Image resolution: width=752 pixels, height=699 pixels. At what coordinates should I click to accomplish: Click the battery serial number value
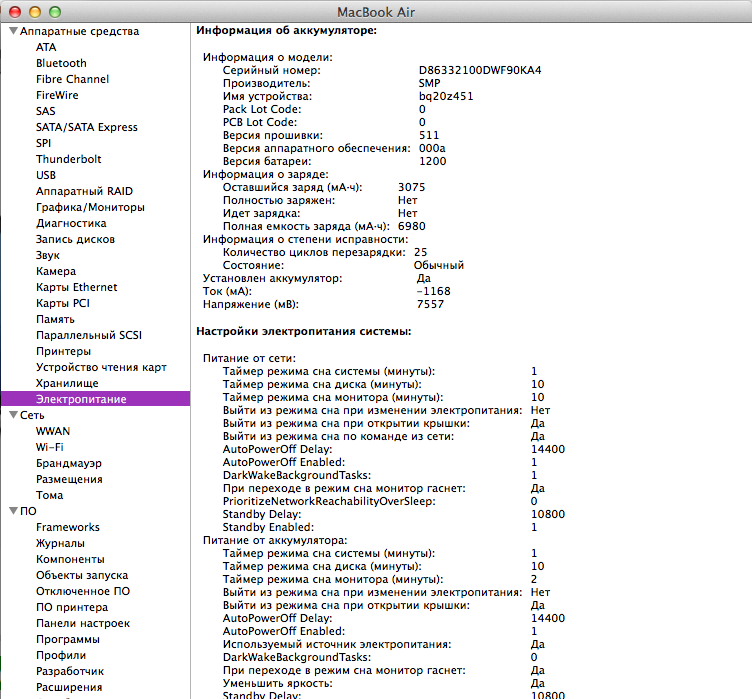click(480, 70)
